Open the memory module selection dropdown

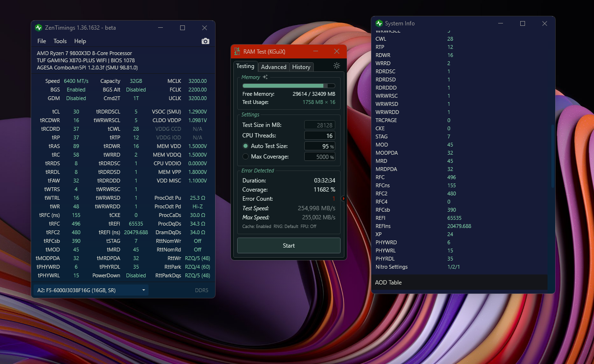coord(91,290)
